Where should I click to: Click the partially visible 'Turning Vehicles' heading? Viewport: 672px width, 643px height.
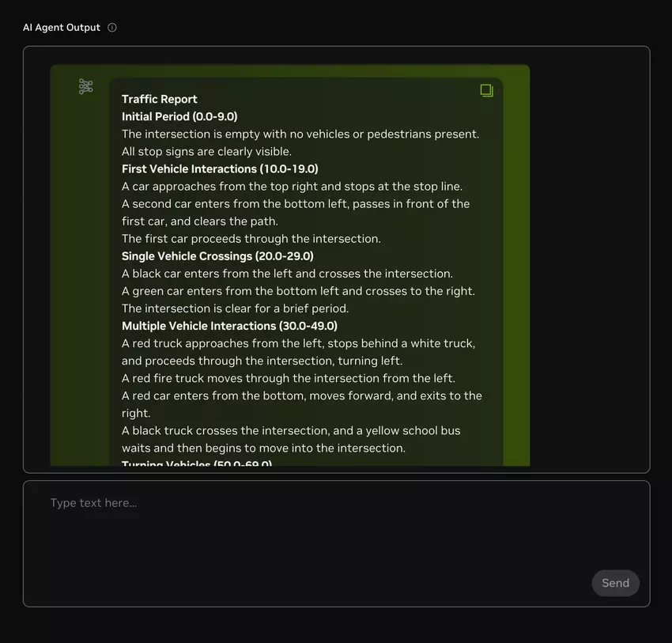coord(197,463)
